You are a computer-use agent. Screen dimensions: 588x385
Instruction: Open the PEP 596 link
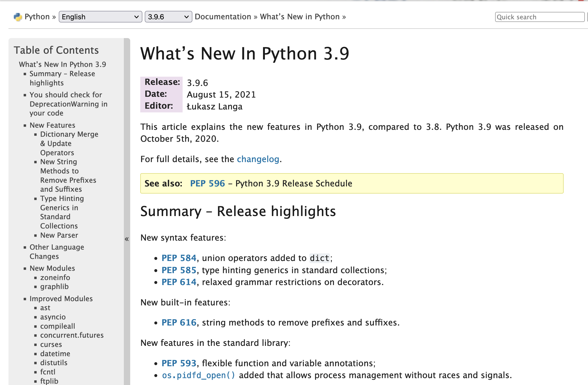tap(207, 184)
